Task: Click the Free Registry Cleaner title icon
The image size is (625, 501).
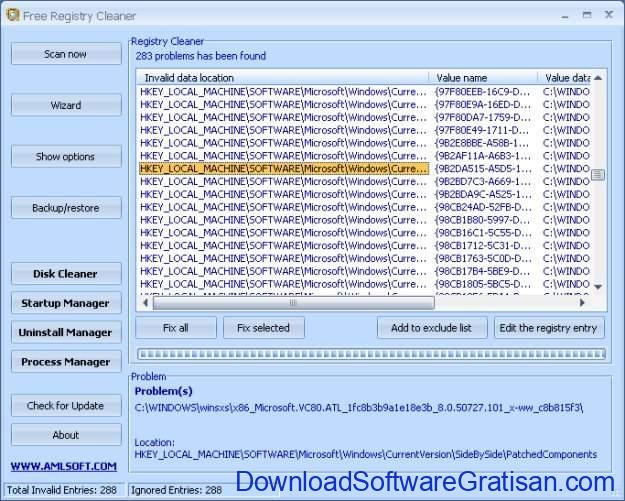Action: [x=13, y=15]
